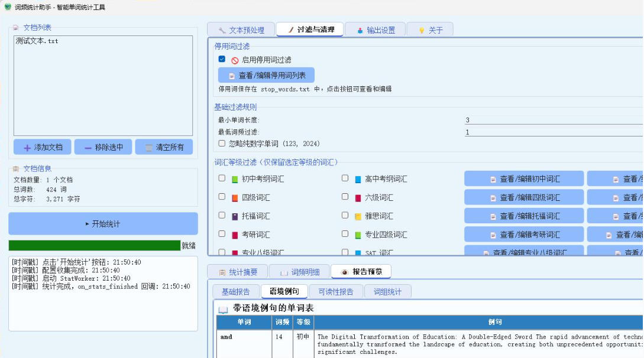Click the yellow 雅思词汇 icon
This screenshot has width=644, height=358.
(x=358, y=217)
